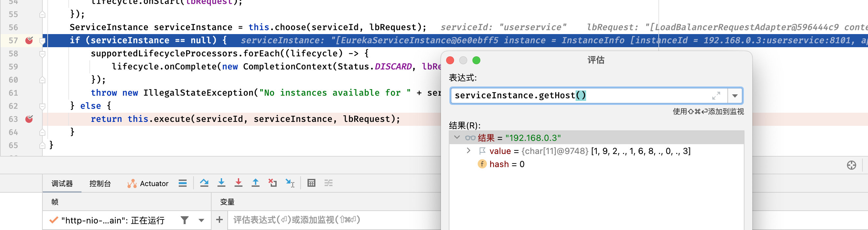
Task: Open the expression history dropdown arrow
Action: (735, 96)
